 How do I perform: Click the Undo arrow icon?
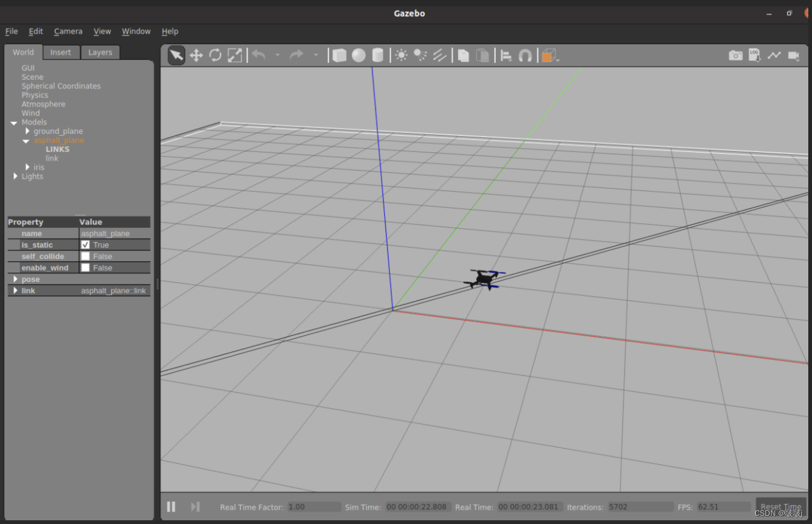(x=259, y=55)
